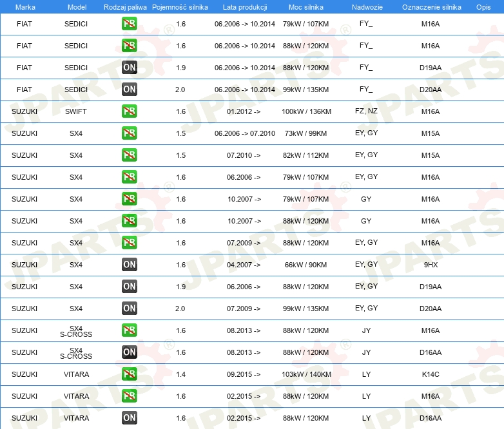504x429 pixels.
Task: Click engine capacity 1.4 cell
Action: point(180,374)
